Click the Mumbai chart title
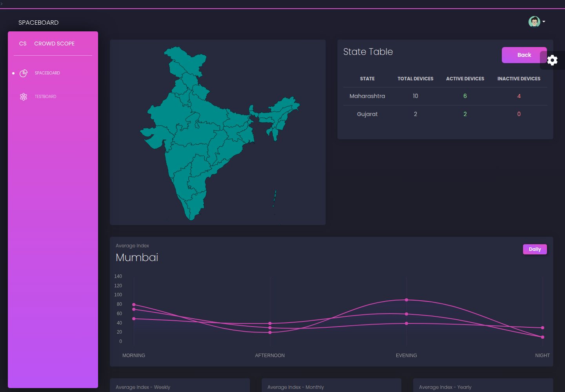This screenshot has height=392, width=565. (137, 258)
